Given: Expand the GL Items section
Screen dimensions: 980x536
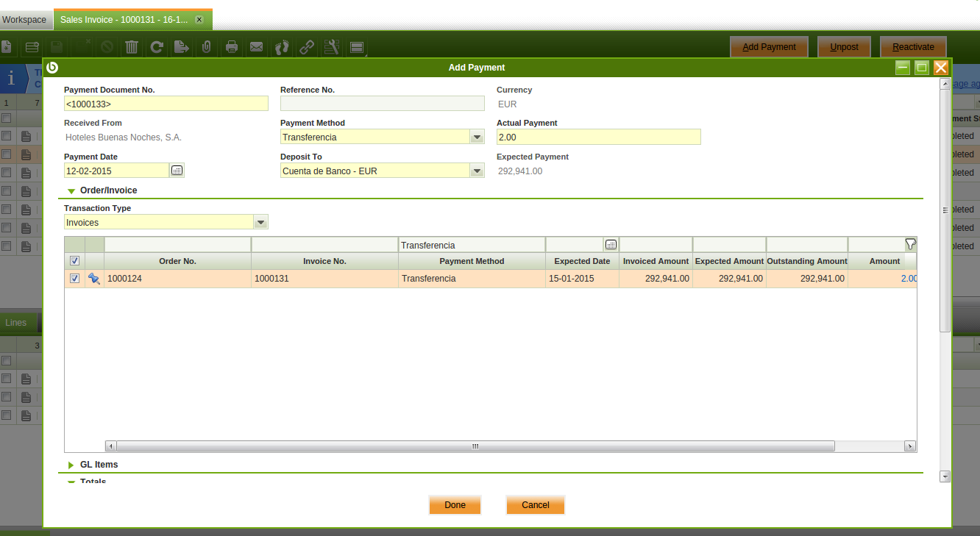Looking at the screenshot, I should point(71,465).
